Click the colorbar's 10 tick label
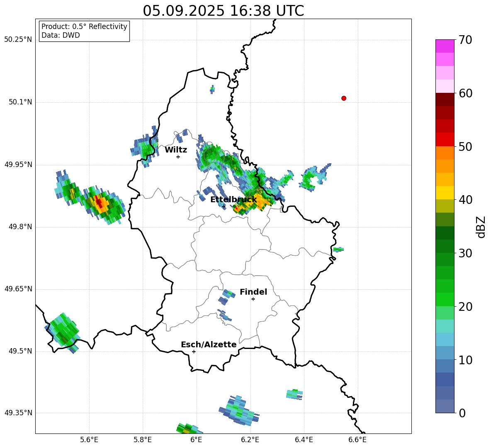This screenshot has height=448, width=491. coord(465,360)
